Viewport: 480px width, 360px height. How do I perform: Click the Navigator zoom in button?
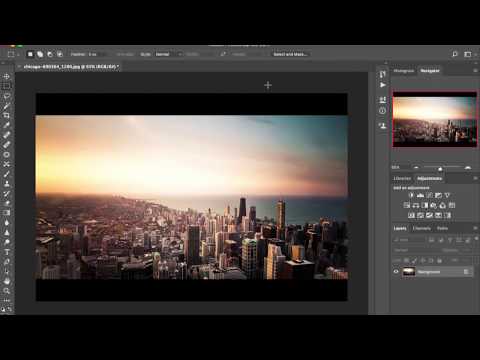pyautogui.click(x=468, y=167)
